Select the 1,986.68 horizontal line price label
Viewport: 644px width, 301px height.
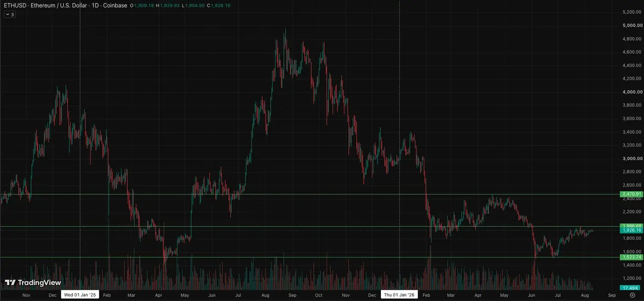[631, 226]
